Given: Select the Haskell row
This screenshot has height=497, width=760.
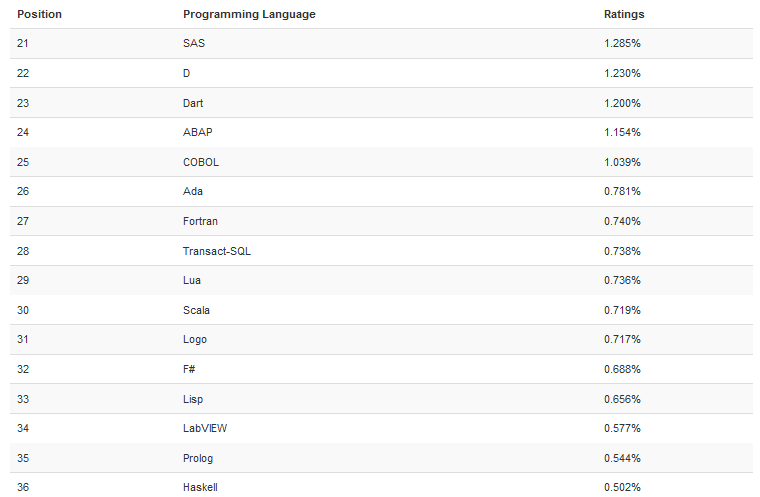Looking at the screenshot, I should (x=381, y=486).
